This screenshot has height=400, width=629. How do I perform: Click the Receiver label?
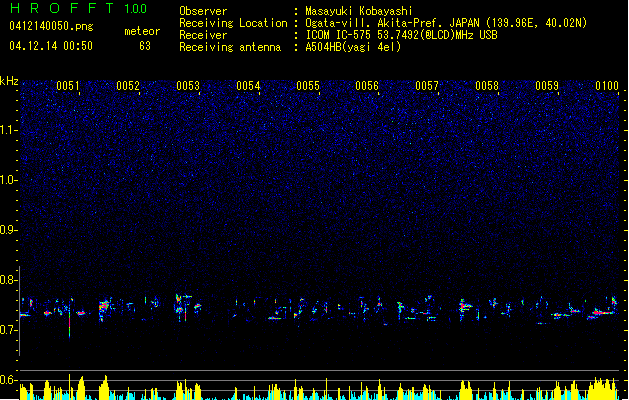pos(203,35)
